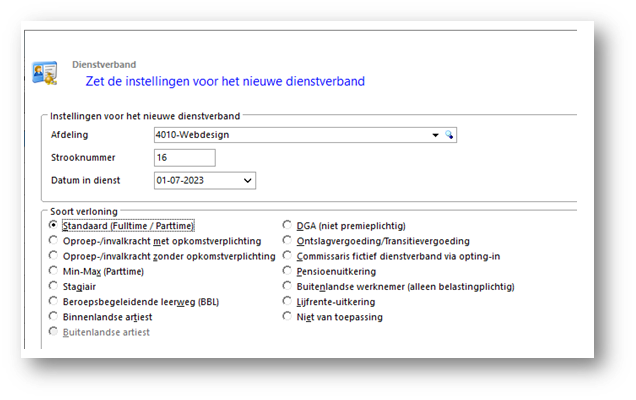The width and height of the screenshot is (636, 400).
Task: Click the magnifier search icon beside Afdeling
Action: tap(449, 135)
